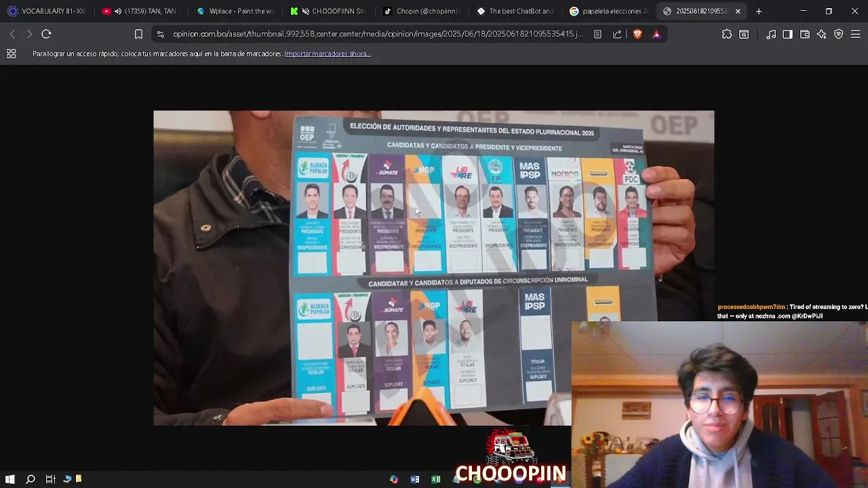This screenshot has width=868, height=488.
Task: Toggle the browser sidebar panel icon
Action: (787, 34)
